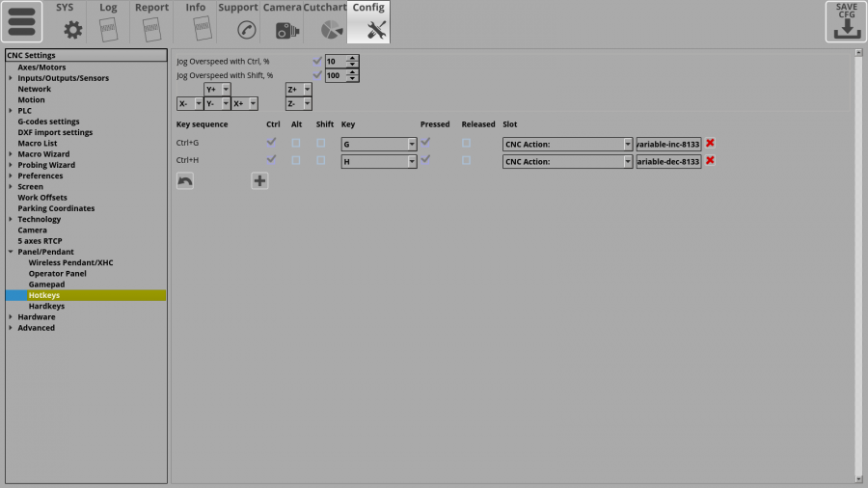Click the undo arrow button
The width and height of the screenshot is (868, 488).
tap(185, 180)
